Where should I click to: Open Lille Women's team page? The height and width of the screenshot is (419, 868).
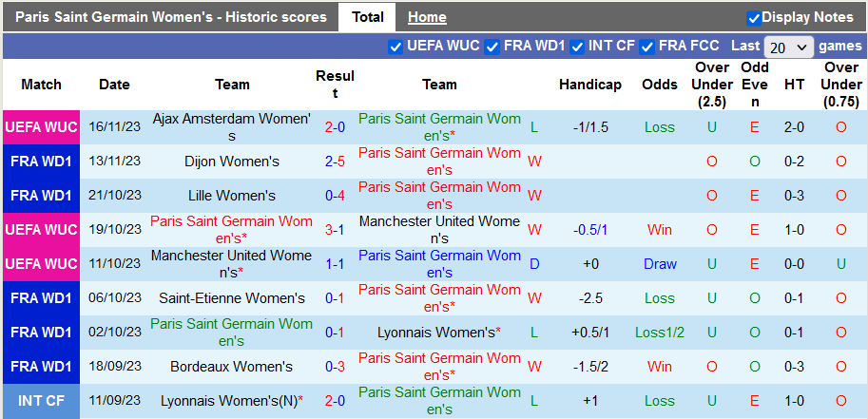coord(232,196)
